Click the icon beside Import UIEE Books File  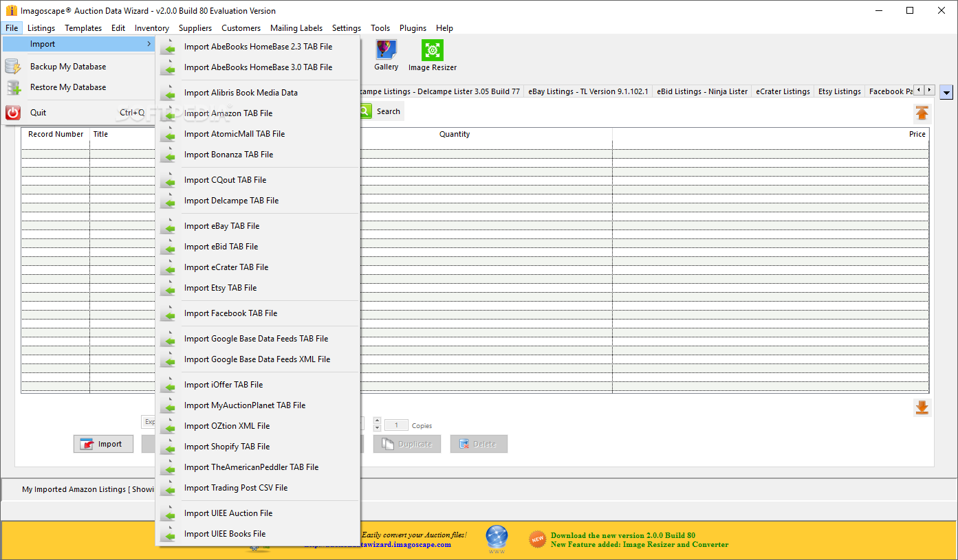coord(167,534)
